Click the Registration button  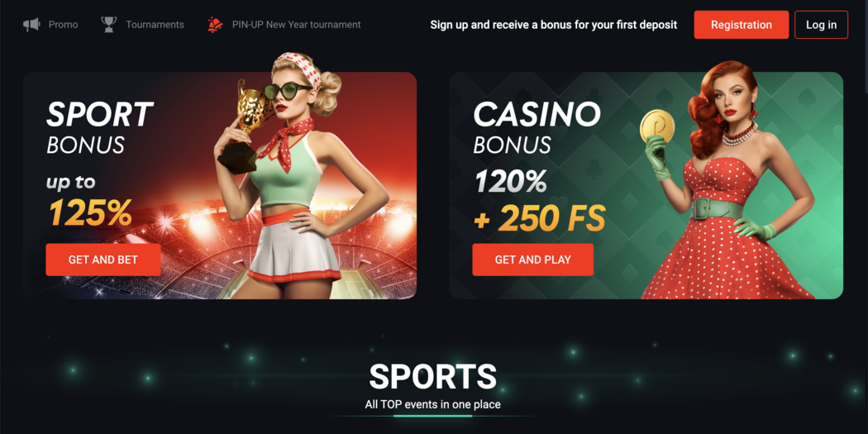742,25
